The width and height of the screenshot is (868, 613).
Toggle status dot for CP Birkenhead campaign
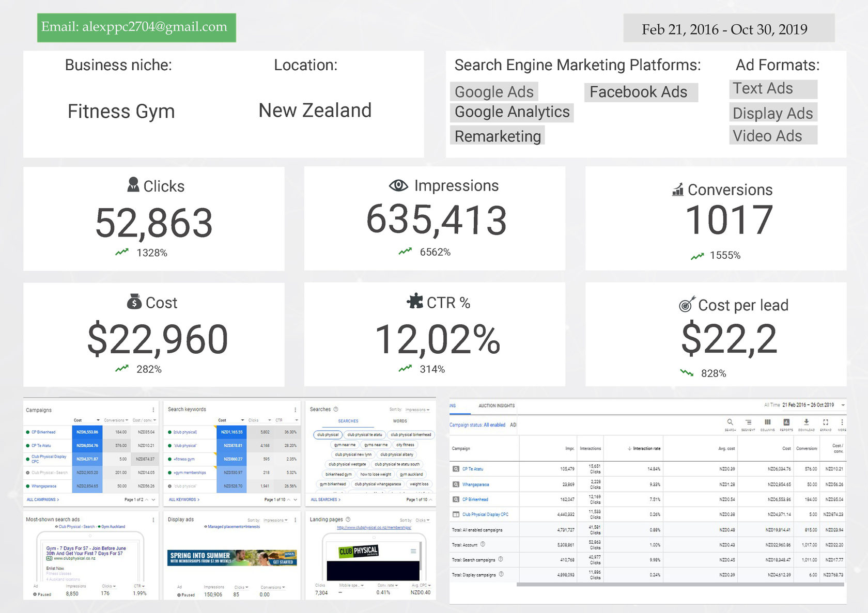click(27, 432)
